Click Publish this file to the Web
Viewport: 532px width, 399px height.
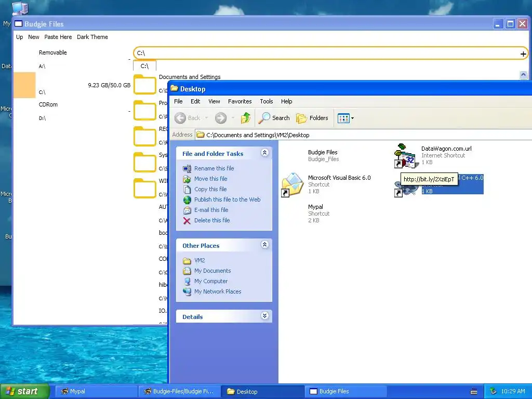pos(228,199)
